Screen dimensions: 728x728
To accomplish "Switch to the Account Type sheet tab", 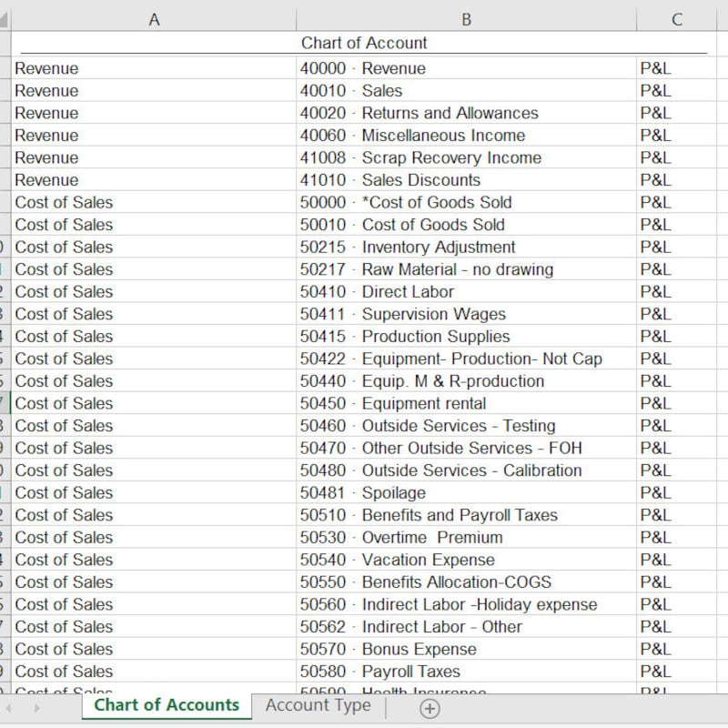I will 318,706.
